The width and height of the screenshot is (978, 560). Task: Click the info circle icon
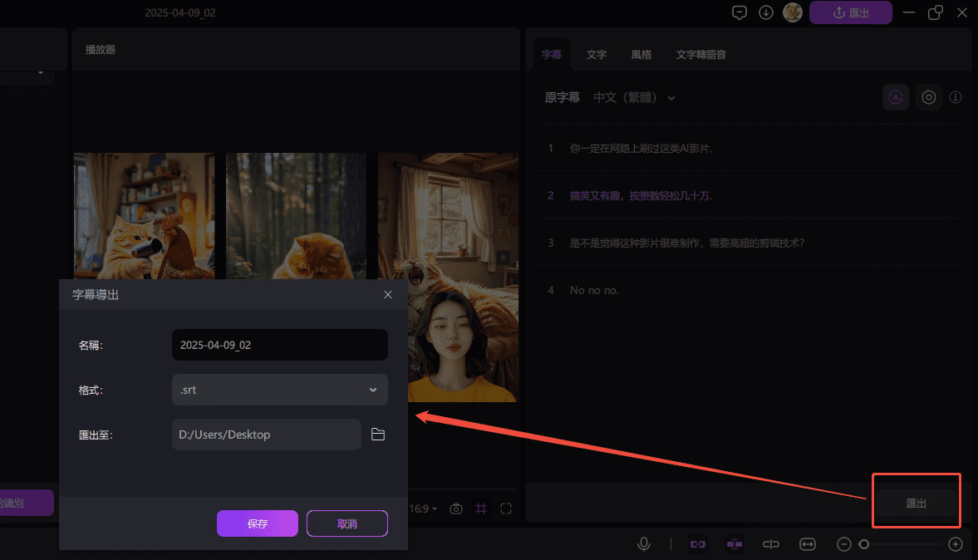[x=956, y=97]
